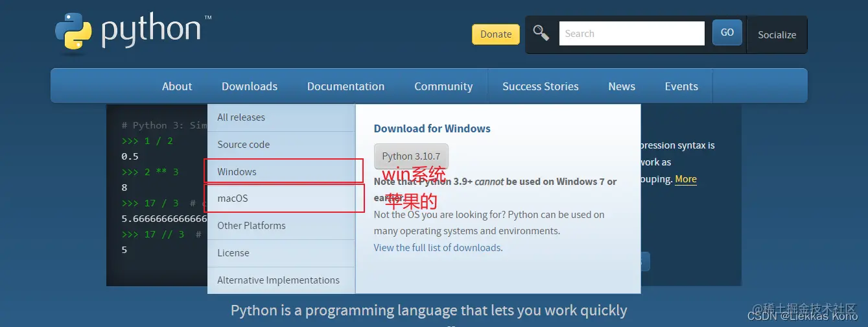The image size is (868, 327).
Task: Open View the full list of downloads
Action: coord(437,248)
